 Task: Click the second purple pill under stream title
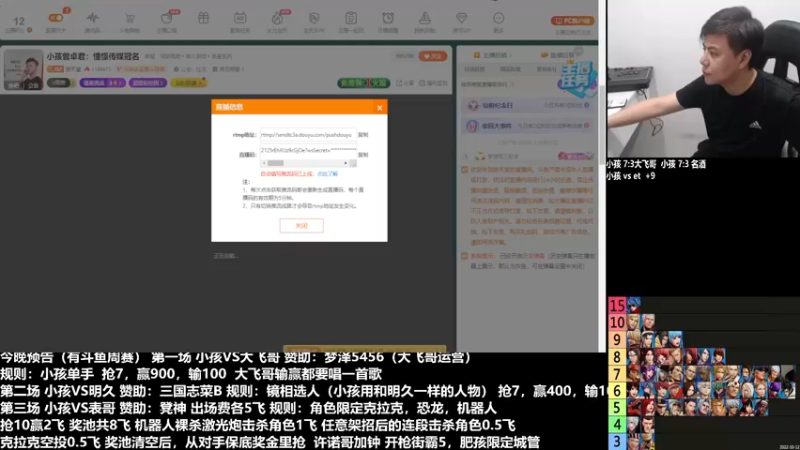[x=147, y=83]
